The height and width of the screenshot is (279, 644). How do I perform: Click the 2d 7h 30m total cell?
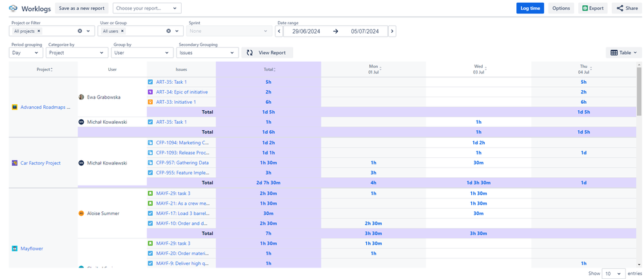[x=268, y=182]
